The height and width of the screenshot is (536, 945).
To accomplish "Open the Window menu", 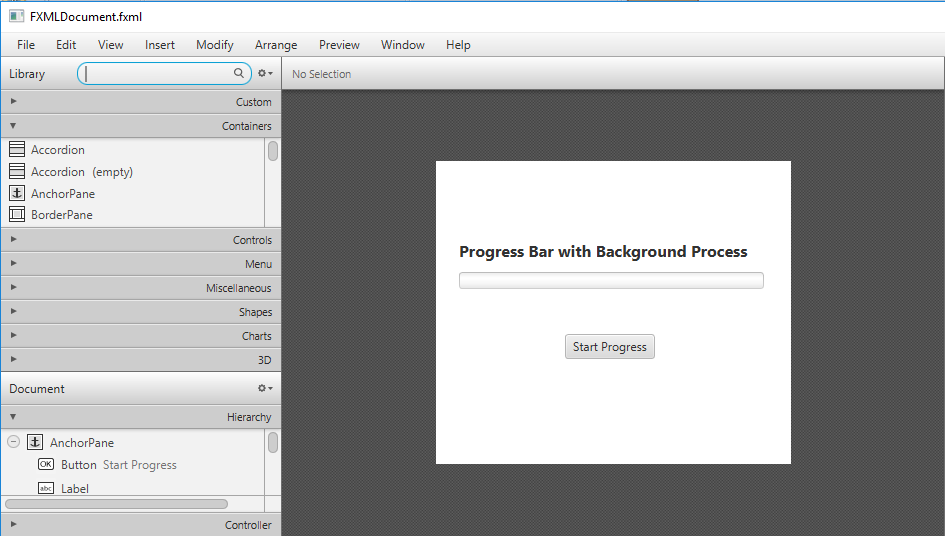I will coord(403,45).
